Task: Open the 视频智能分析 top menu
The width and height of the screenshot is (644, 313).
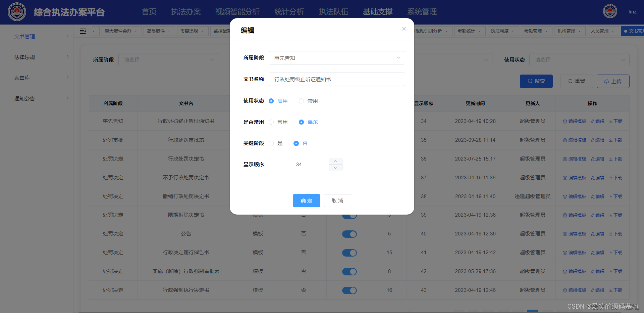Action: pyautogui.click(x=237, y=12)
